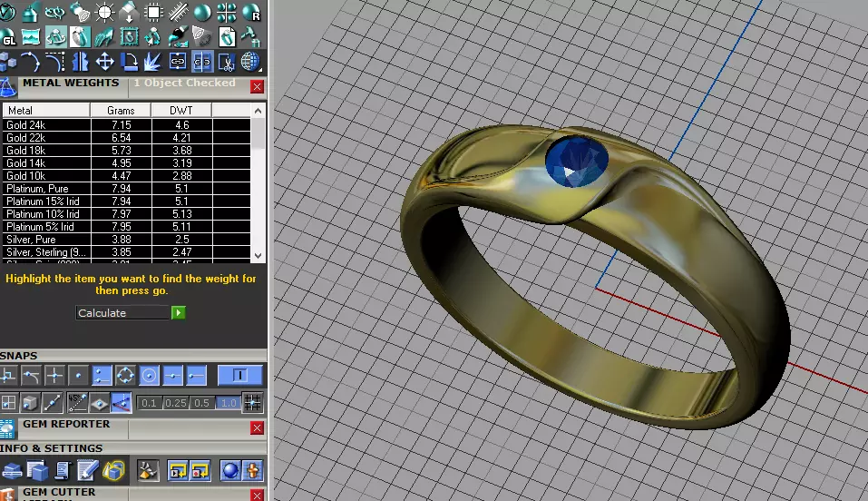
Task: Click the Metal column header
Action: (x=46, y=111)
